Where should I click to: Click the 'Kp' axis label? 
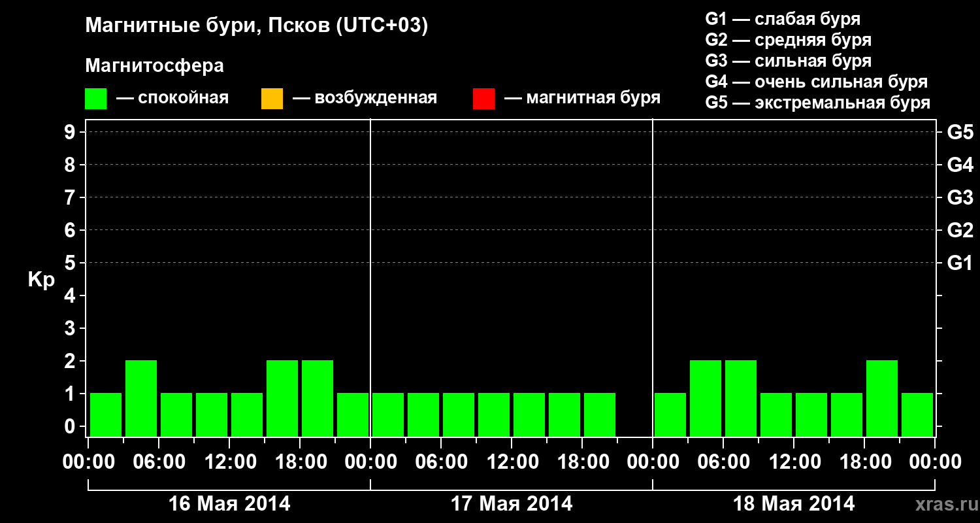tap(41, 280)
